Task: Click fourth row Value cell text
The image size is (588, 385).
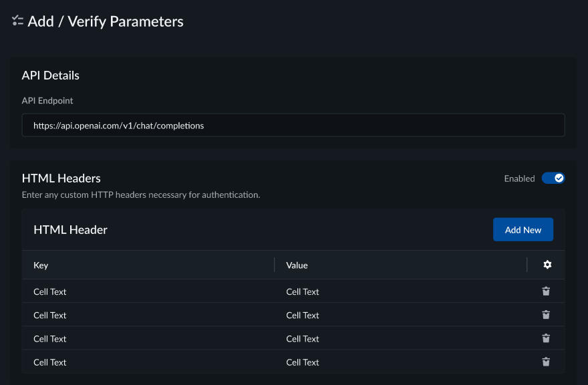Action: (303, 362)
